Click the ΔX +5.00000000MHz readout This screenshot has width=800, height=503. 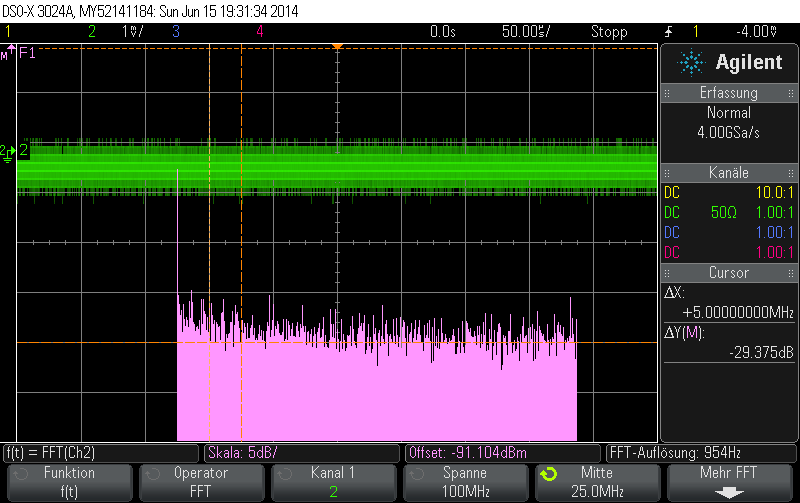point(729,303)
